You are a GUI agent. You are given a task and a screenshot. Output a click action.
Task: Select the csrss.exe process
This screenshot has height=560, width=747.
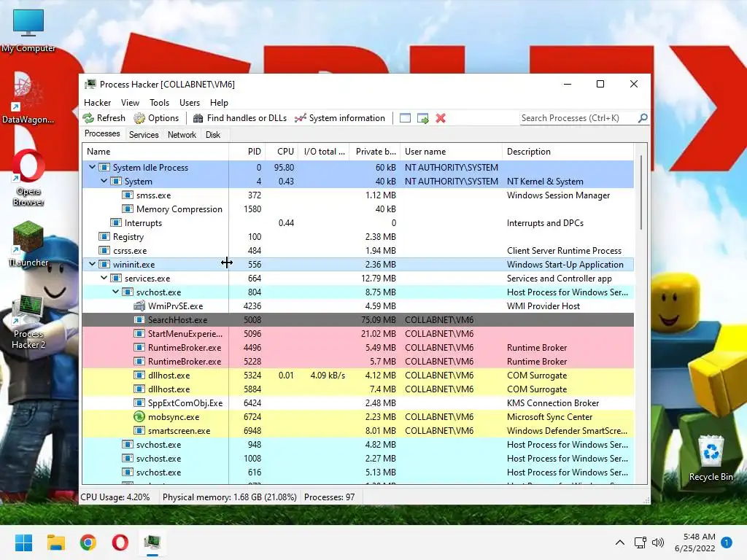tap(357, 251)
